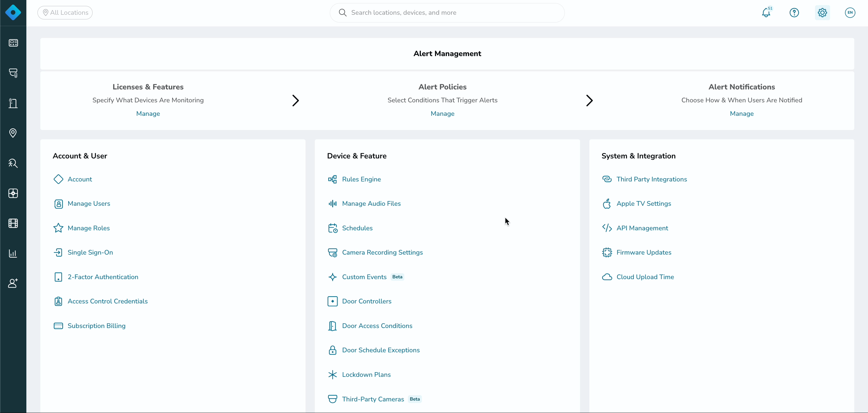Viewport: 868px width, 413px height.
Task: Open the location pin sidebar icon
Action: [x=13, y=133]
